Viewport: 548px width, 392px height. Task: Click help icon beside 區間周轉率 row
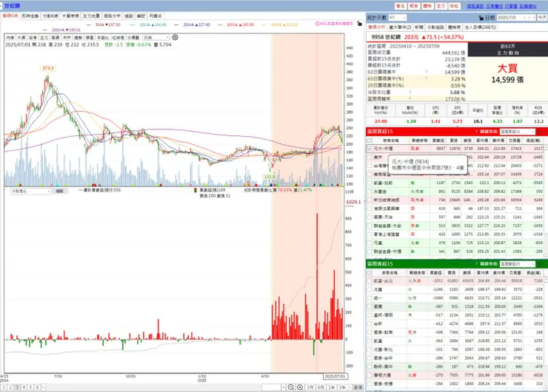(410, 99)
